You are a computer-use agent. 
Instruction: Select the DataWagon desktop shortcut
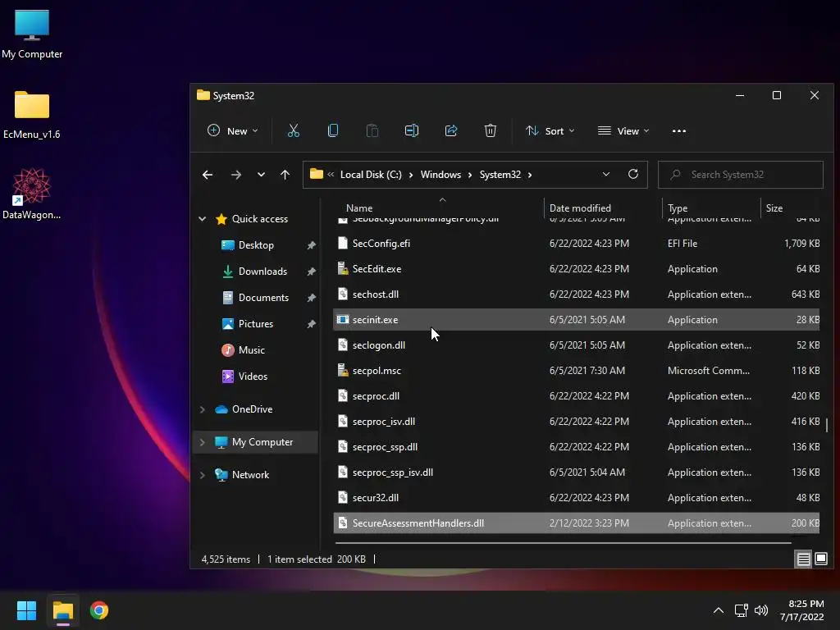32,194
